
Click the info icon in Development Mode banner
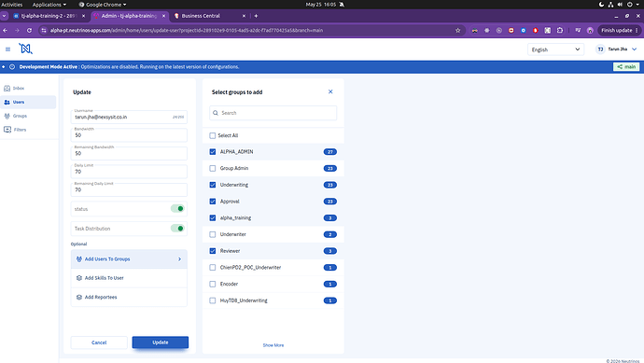(x=12, y=67)
